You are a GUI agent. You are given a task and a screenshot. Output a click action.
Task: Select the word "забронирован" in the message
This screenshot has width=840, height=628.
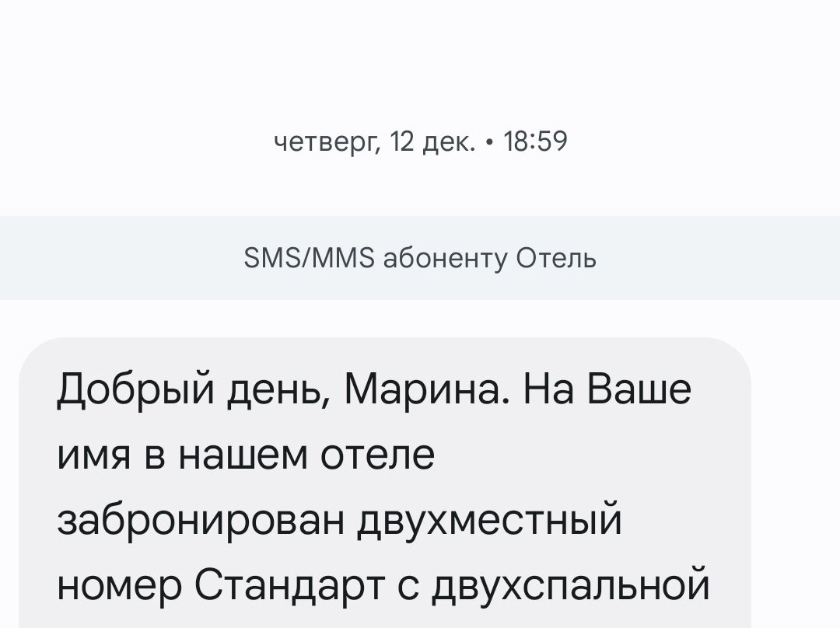[199, 520]
